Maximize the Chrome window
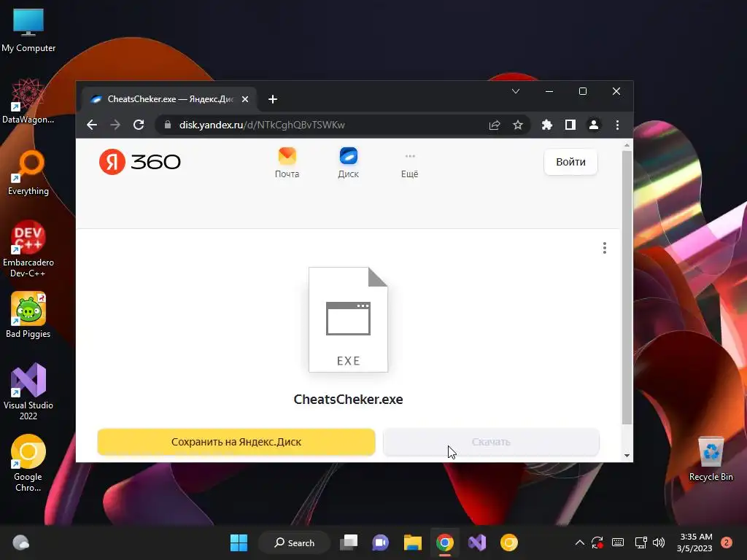Viewport: 747px width, 560px height. (583, 91)
